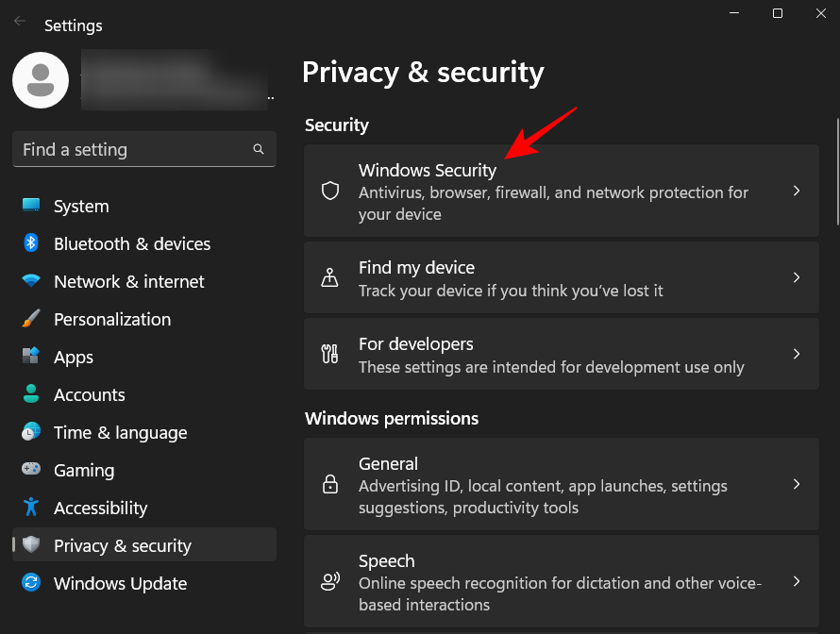Screen dimensions: 840x634
Task: Click the Gaming Xbox icon
Action: (x=31, y=470)
